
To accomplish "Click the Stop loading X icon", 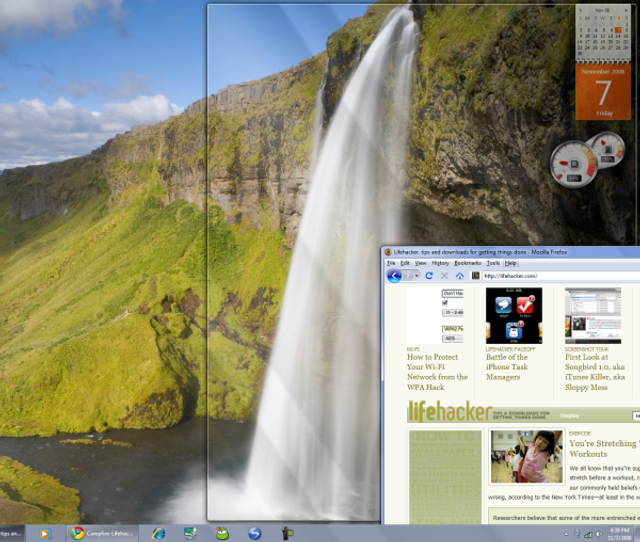I will (x=444, y=276).
